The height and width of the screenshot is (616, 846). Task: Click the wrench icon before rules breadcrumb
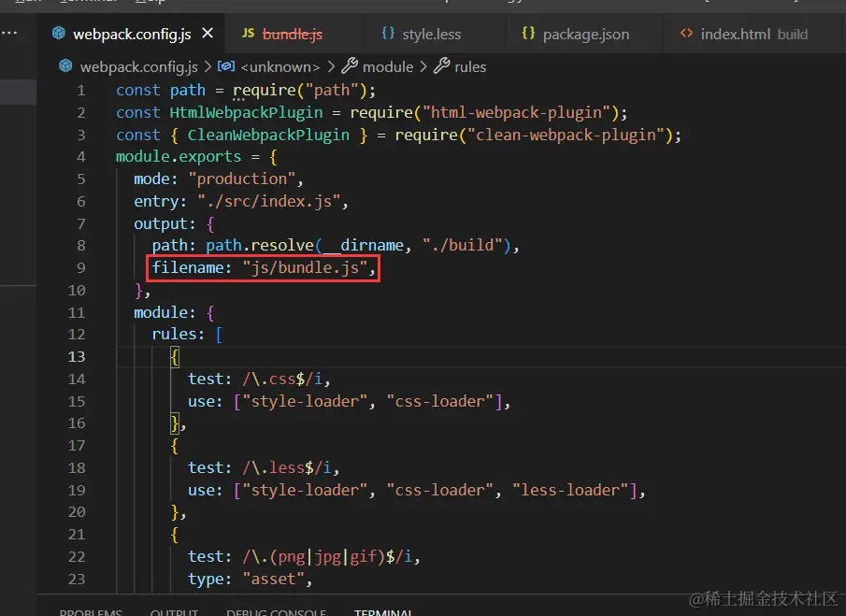(x=442, y=65)
